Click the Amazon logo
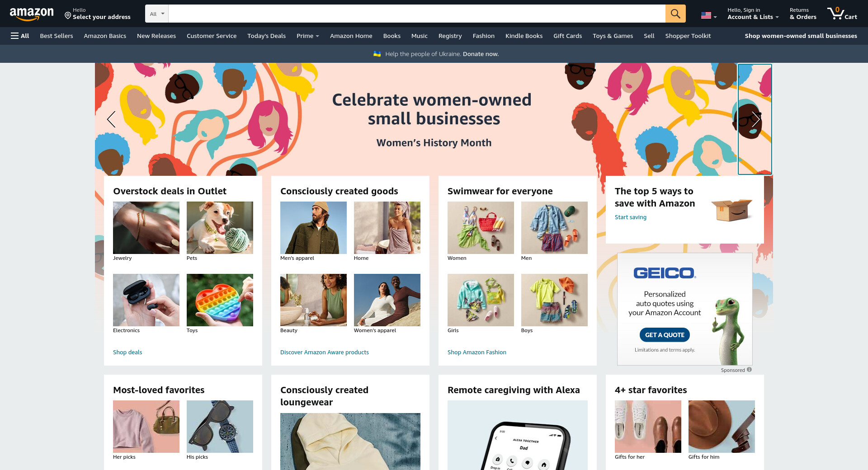The height and width of the screenshot is (470, 868). [32, 14]
